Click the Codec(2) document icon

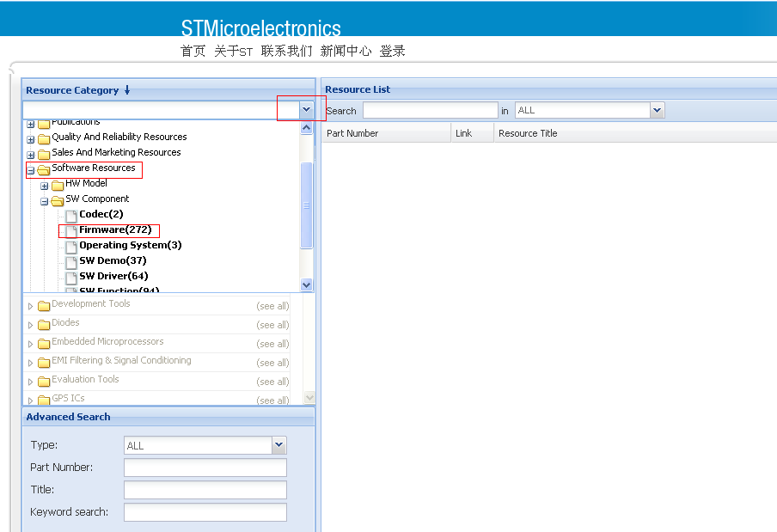click(x=71, y=216)
